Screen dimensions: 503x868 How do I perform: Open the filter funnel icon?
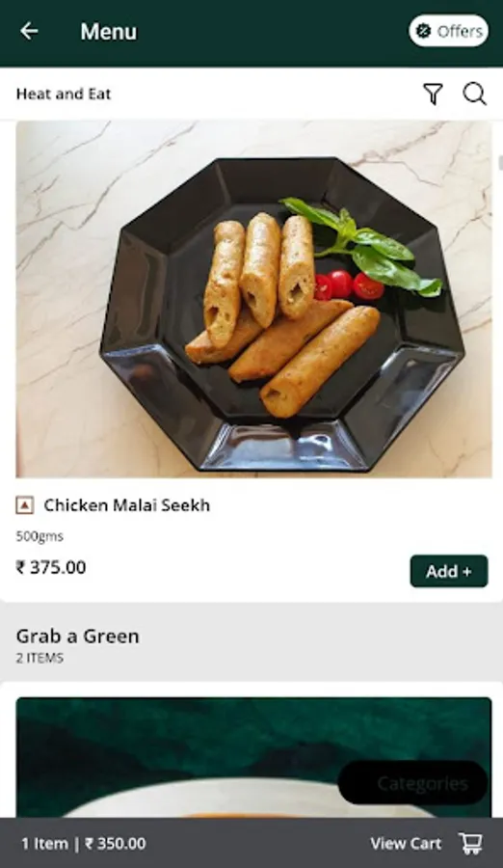pos(433,95)
